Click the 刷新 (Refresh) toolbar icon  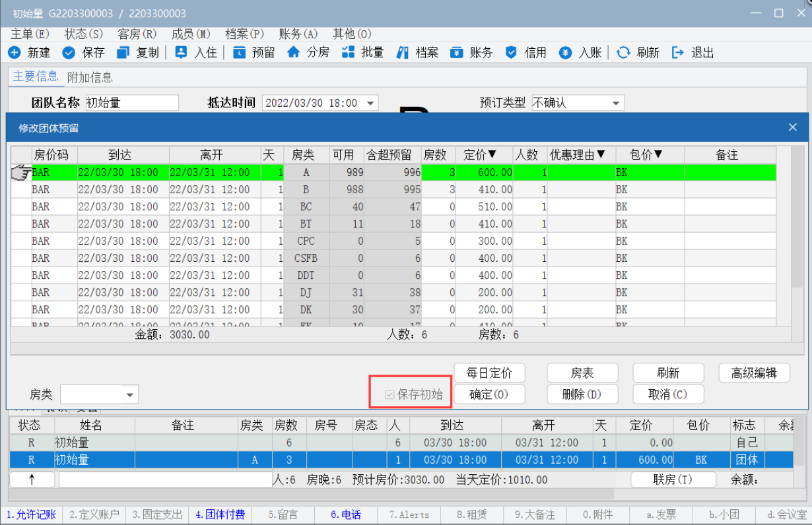[x=623, y=53]
